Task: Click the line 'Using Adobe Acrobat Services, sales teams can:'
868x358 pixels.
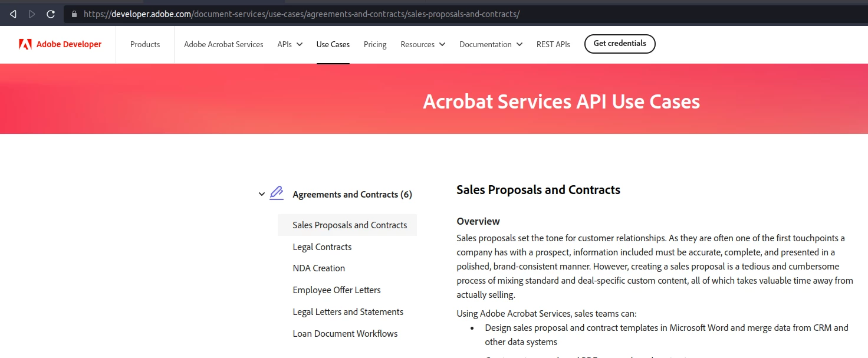Action: [547, 314]
